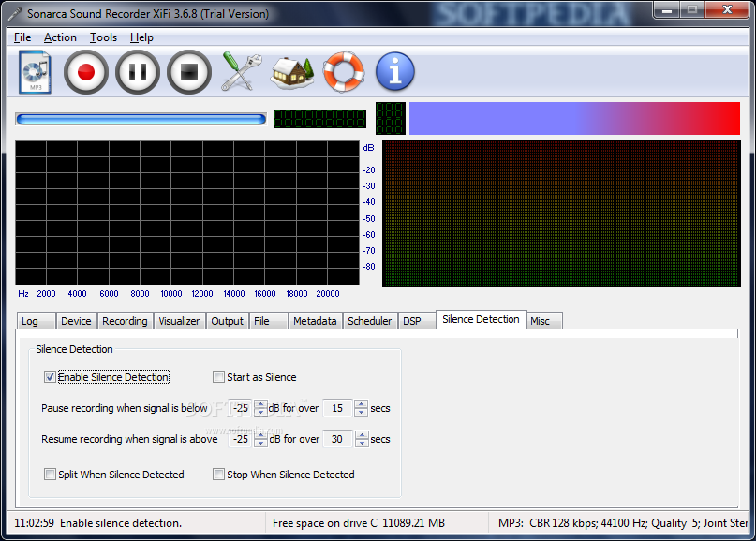The width and height of the screenshot is (756, 541).
Task: Open the MP3 recordings file icon
Action: point(36,72)
